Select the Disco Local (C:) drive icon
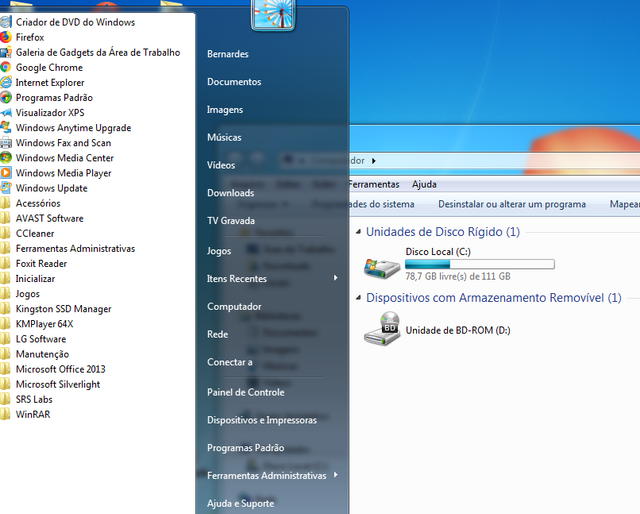The height and width of the screenshot is (514, 640). 382,268
